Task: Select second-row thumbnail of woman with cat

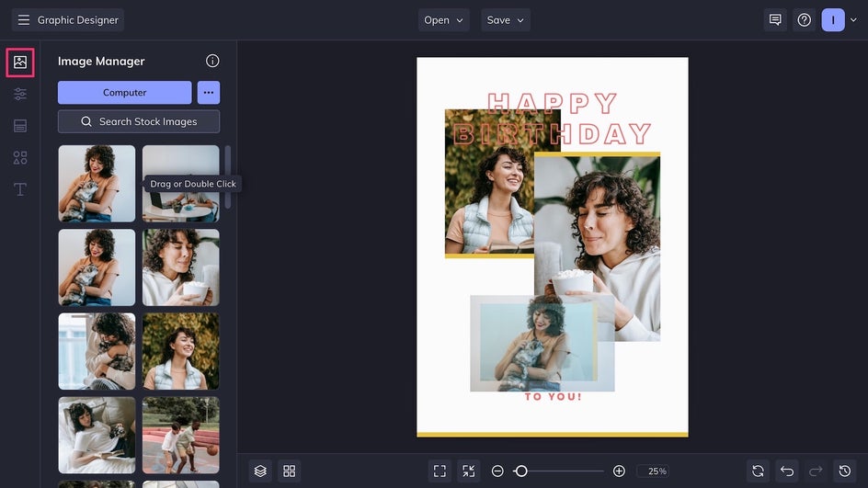Action: pos(97,267)
